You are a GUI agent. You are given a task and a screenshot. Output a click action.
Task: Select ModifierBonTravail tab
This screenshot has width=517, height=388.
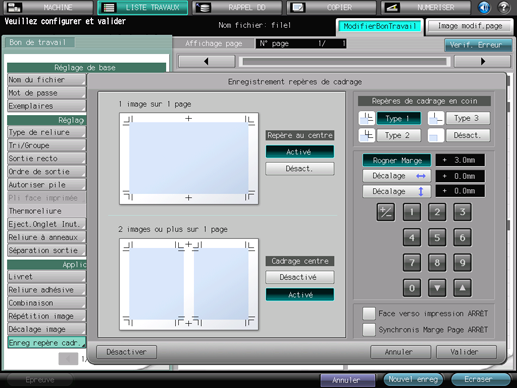point(380,26)
